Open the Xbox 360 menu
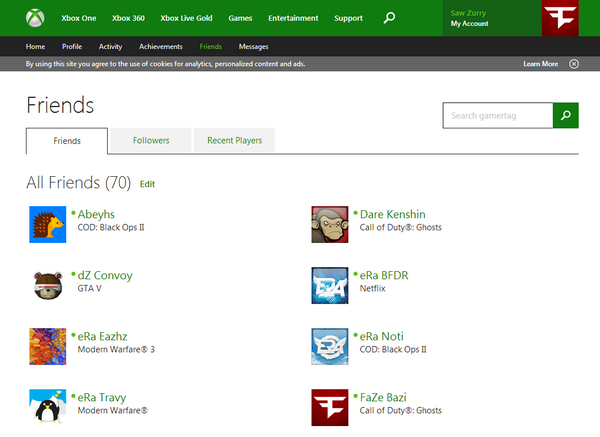This screenshot has height=437, width=600. click(128, 18)
